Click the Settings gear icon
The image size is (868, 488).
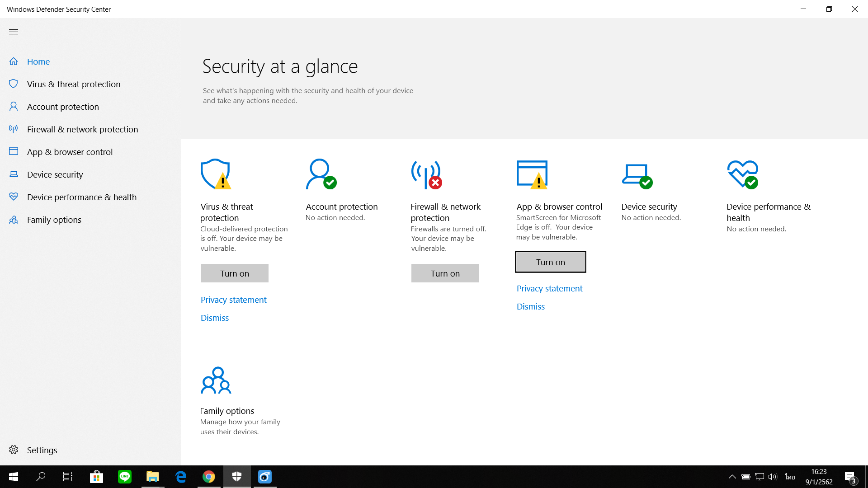coord(14,450)
